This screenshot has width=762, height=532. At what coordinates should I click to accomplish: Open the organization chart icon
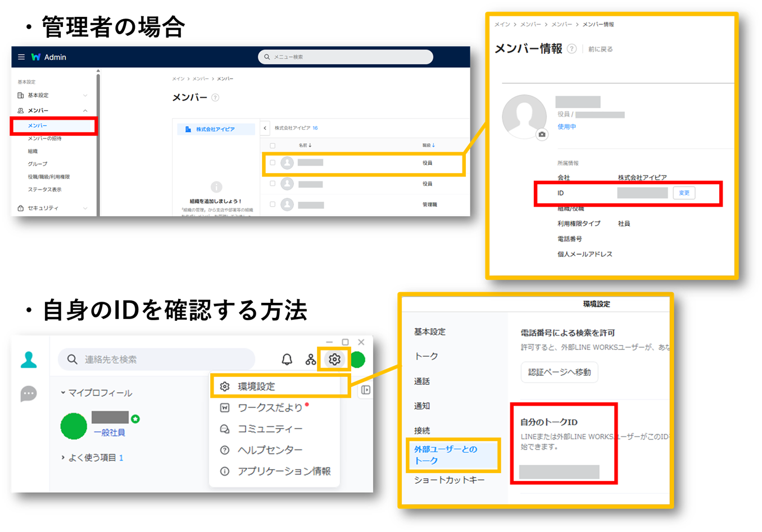310,360
